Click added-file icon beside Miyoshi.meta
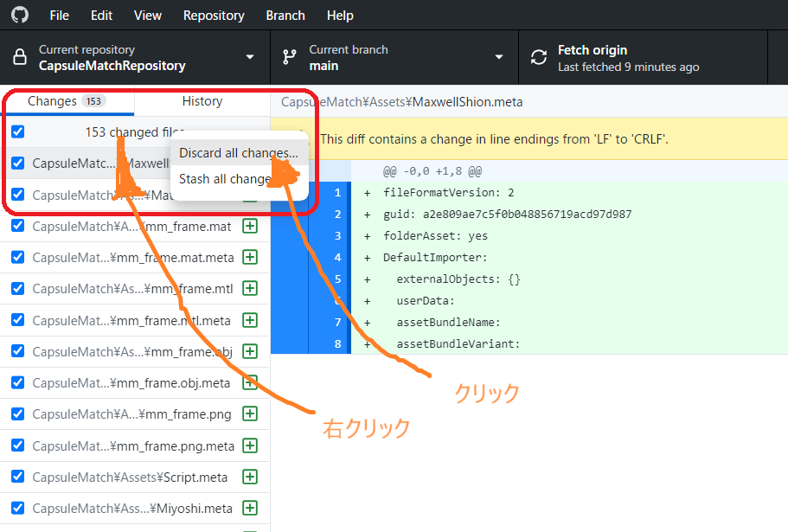Viewport: 788px width, 532px height. coord(250,508)
